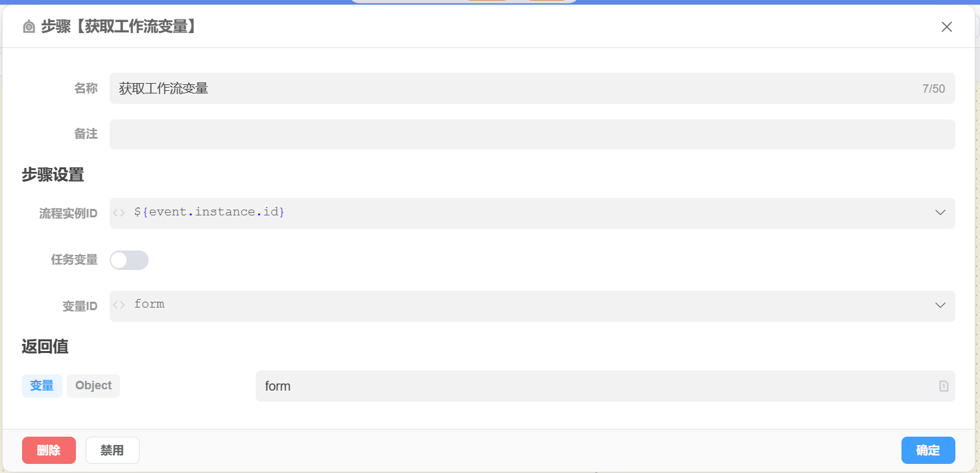980x473 pixels.
Task: Focus the empty 备注 field
Action: pos(532,134)
